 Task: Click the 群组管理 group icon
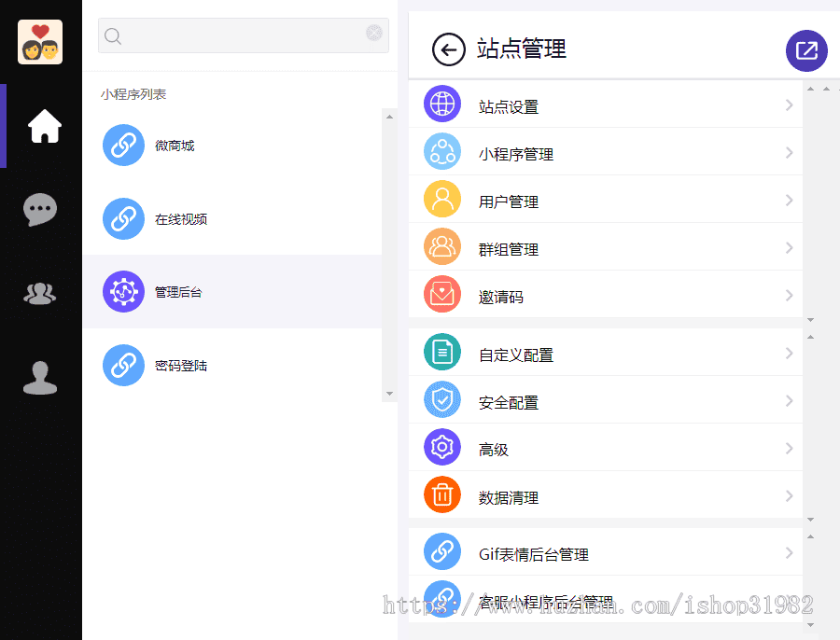442,246
